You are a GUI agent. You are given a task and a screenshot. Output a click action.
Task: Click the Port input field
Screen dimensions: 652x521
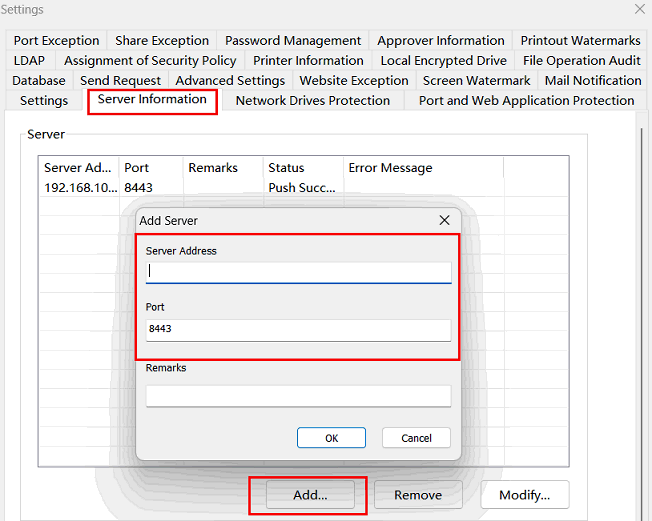coord(298,329)
